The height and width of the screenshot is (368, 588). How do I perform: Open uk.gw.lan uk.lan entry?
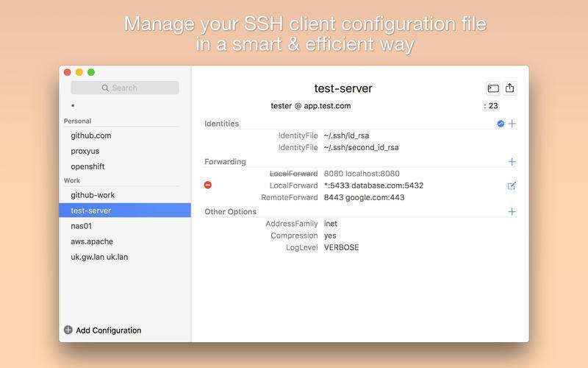coord(99,257)
